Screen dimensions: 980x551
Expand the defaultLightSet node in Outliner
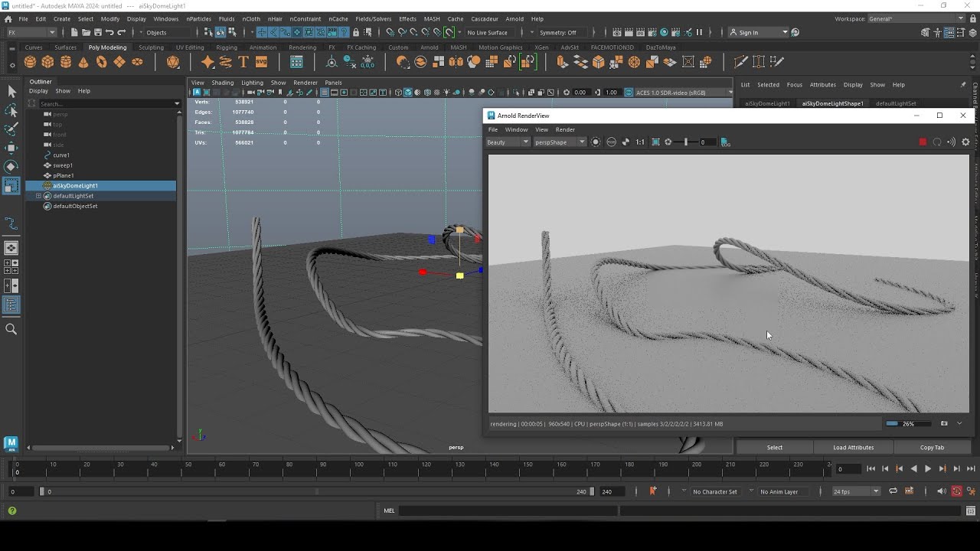pos(38,196)
